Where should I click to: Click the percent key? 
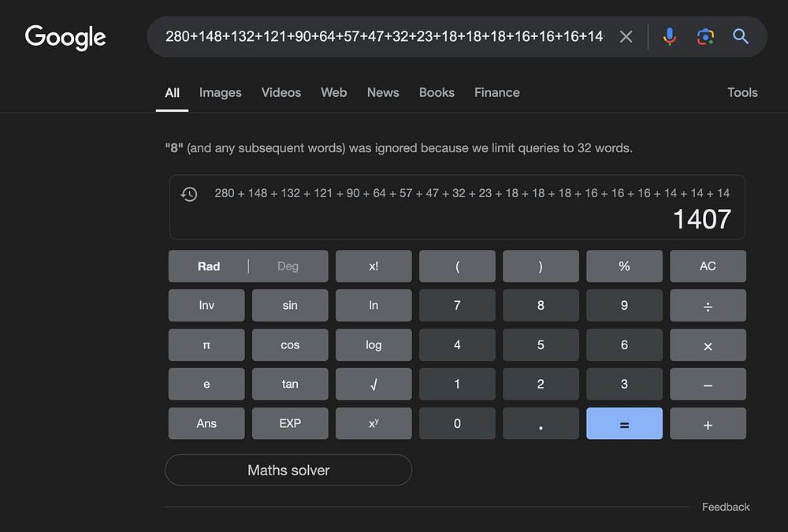(624, 266)
